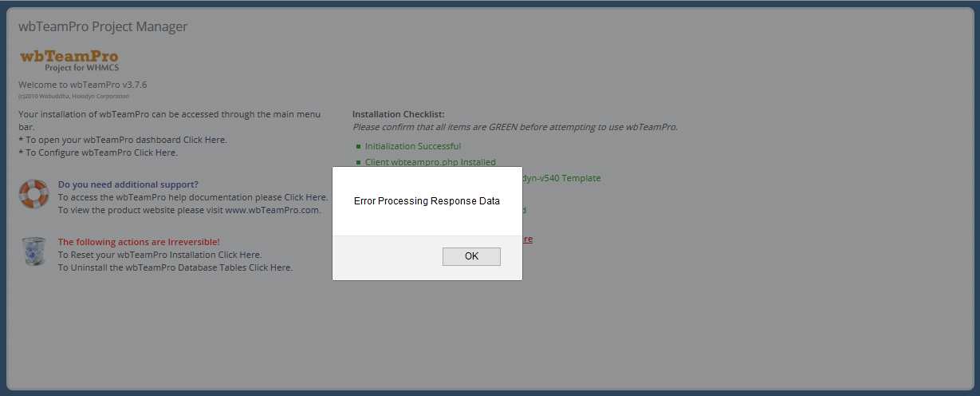This screenshot has width=980, height=396.
Task: Click the green bullet beside Initialization Successful
Action: click(358, 147)
